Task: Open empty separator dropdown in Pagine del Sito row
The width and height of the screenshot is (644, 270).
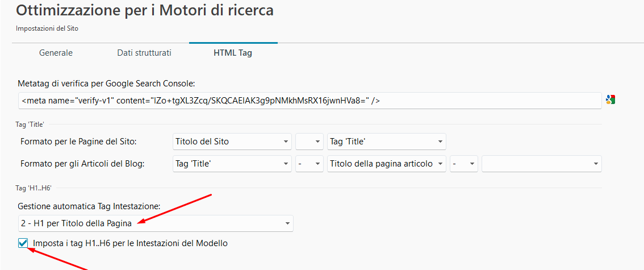Action: coord(309,142)
